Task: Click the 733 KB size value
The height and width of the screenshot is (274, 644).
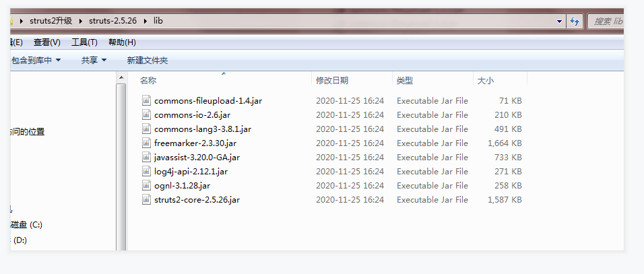Action: [x=508, y=157]
